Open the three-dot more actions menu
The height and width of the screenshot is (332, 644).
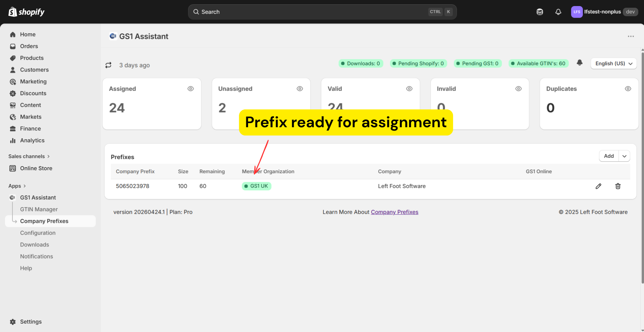631,36
